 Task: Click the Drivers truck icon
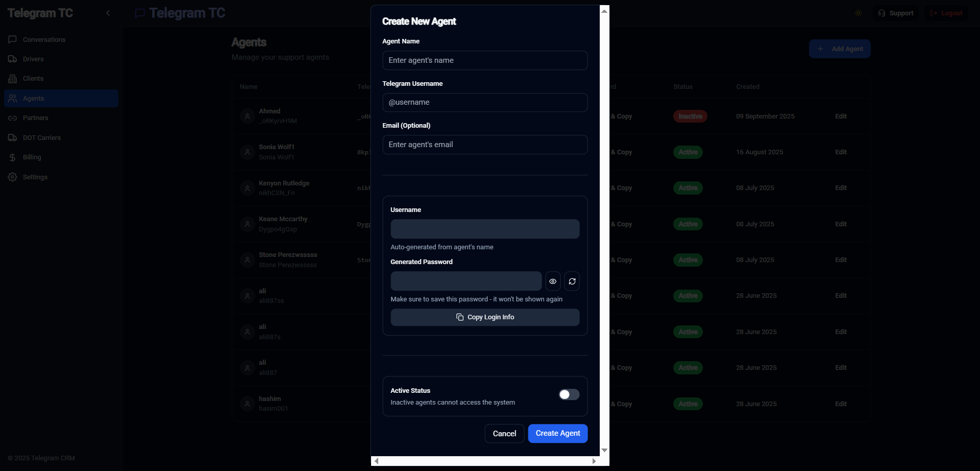click(13, 59)
